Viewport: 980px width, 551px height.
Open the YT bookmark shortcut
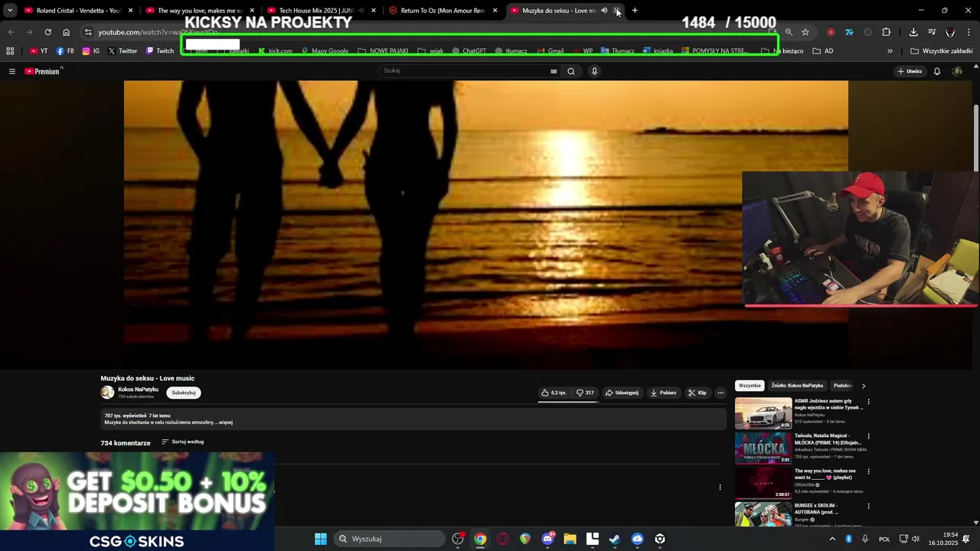[x=38, y=51]
